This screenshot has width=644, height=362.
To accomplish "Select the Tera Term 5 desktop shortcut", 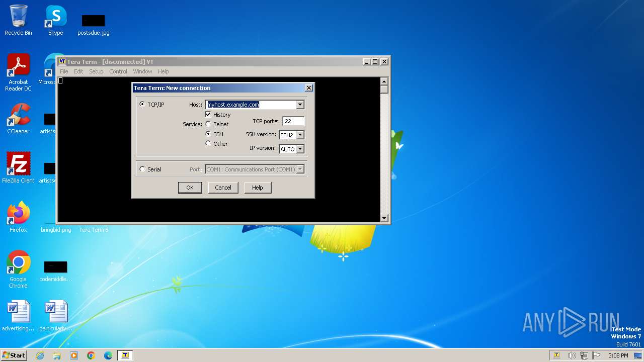I will click(94, 230).
